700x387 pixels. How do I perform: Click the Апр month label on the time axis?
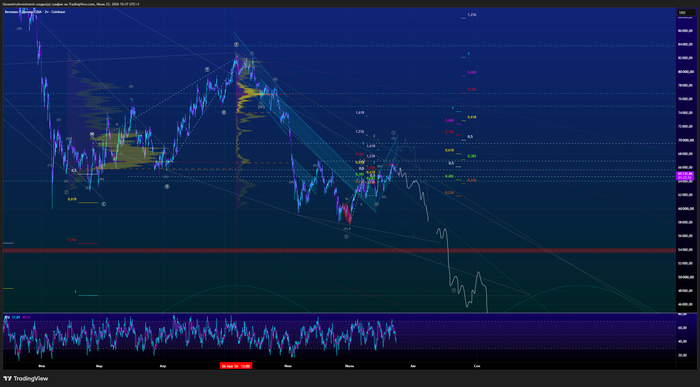[163, 366]
